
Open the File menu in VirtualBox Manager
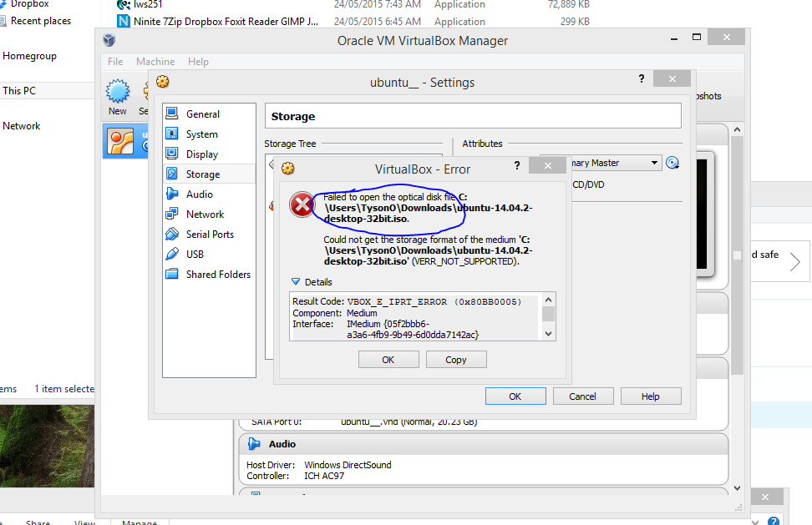115,62
